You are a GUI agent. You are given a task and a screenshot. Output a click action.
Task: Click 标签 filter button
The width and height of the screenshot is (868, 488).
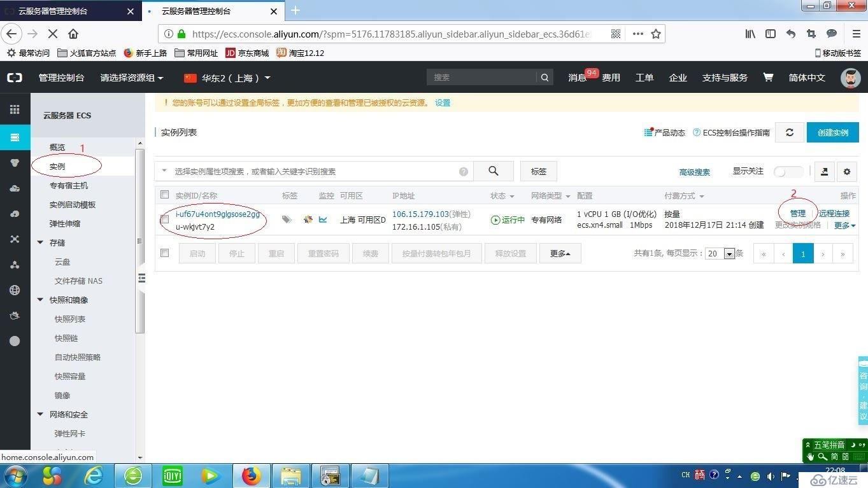coord(539,171)
